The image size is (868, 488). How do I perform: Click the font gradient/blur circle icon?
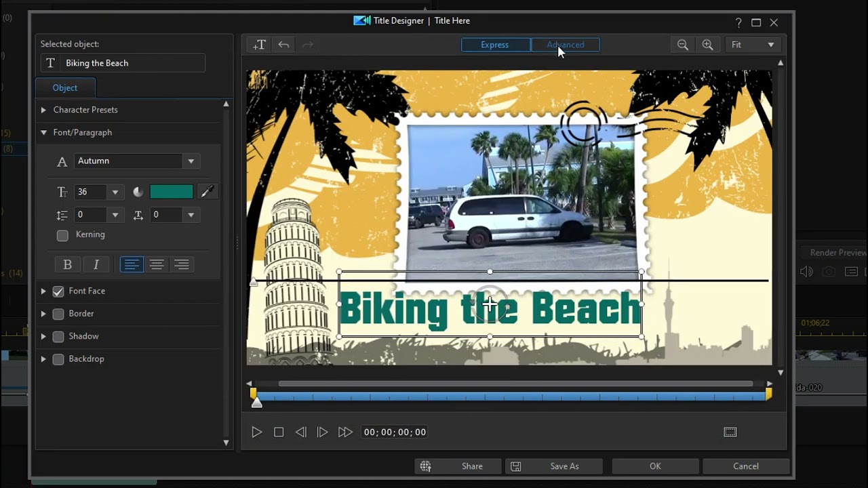(138, 192)
